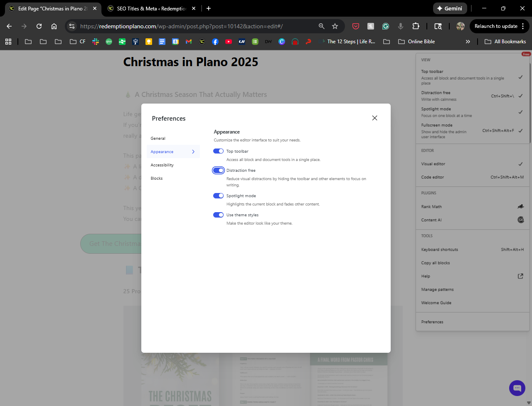Screen dimensions: 532x406
Task: Open the Slack bookmark icon
Action: (x=96, y=42)
